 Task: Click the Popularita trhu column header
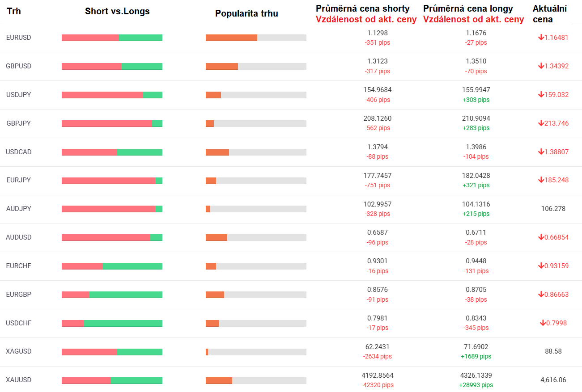tap(246, 13)
